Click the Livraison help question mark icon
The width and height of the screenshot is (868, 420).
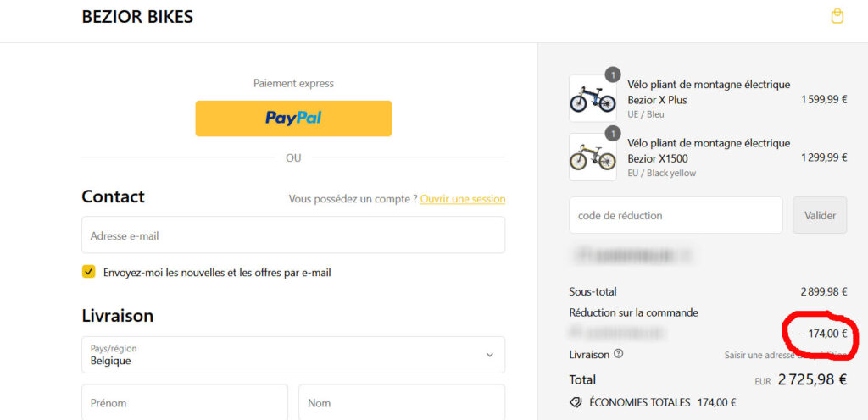(618, 354)
